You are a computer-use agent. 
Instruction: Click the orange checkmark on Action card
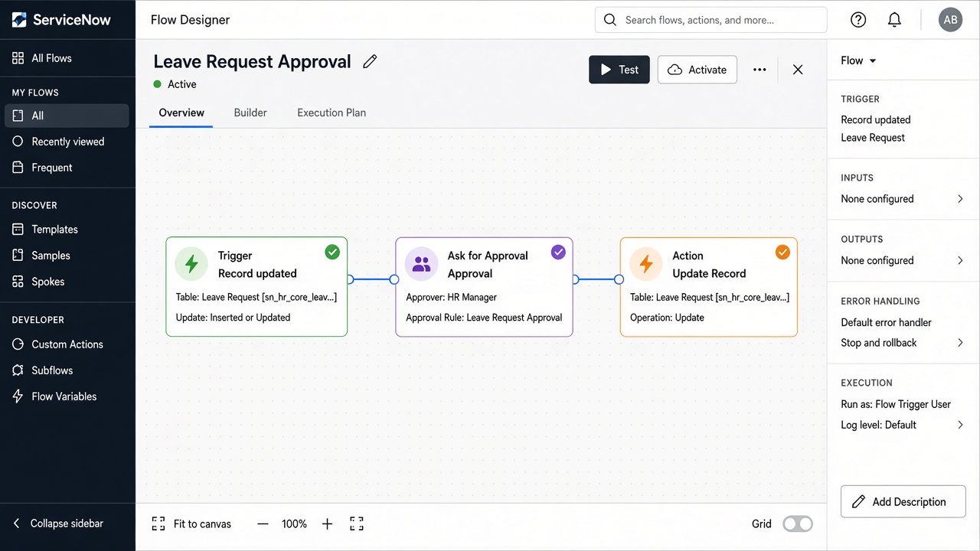[x=782, y=252]
